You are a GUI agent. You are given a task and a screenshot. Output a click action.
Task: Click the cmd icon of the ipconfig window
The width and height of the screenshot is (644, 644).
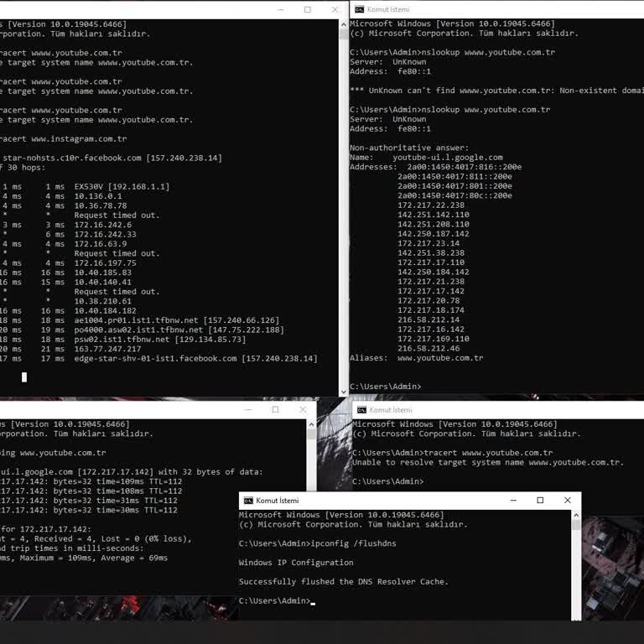248,501
